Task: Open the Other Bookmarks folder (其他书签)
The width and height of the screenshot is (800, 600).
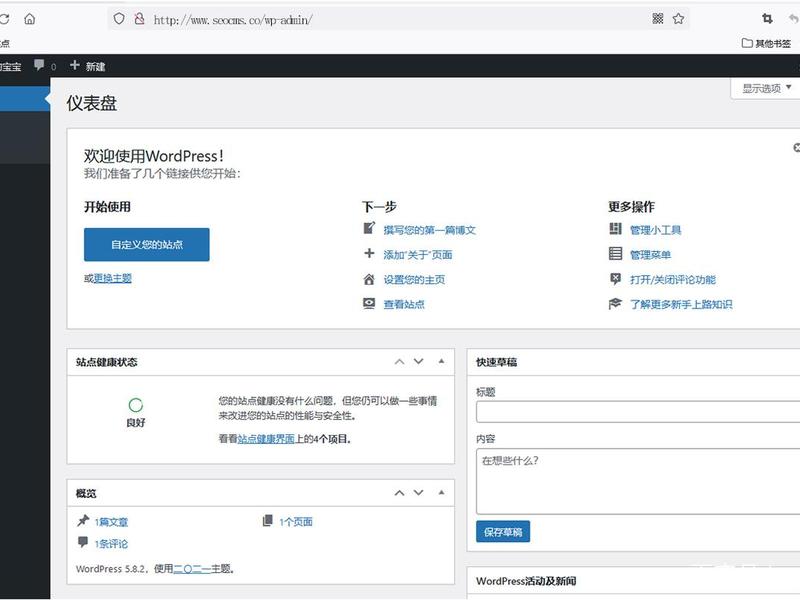Action: click(766, 43)
